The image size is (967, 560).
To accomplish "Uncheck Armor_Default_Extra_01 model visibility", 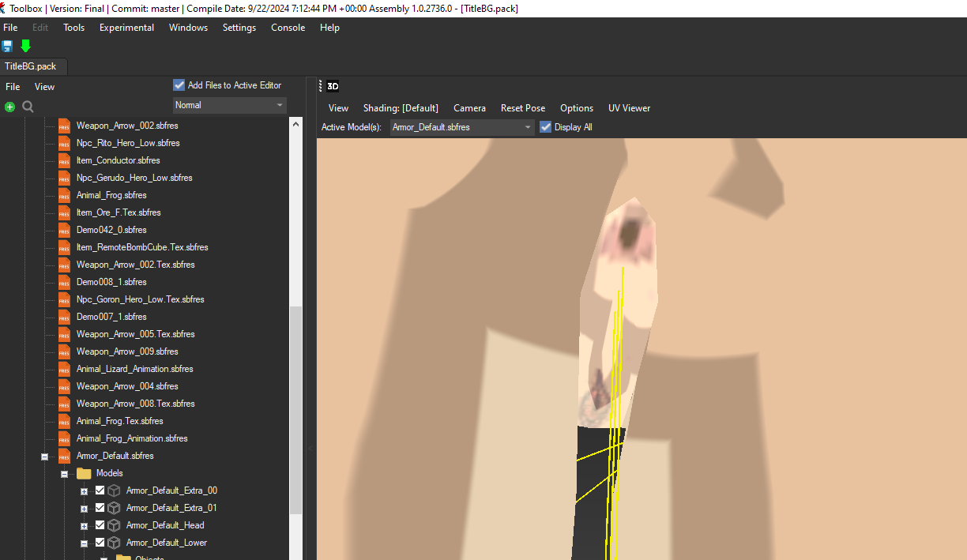I will coord(100,508).
